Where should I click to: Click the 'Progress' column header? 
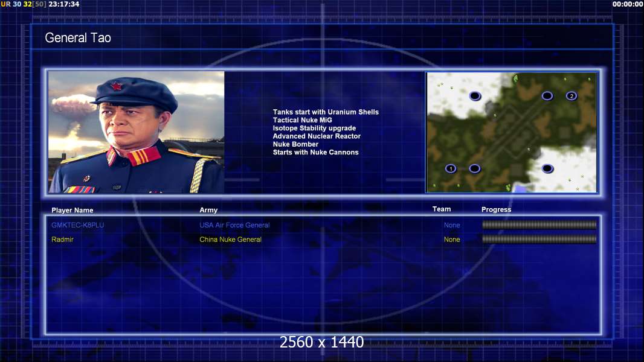[496, 209]
